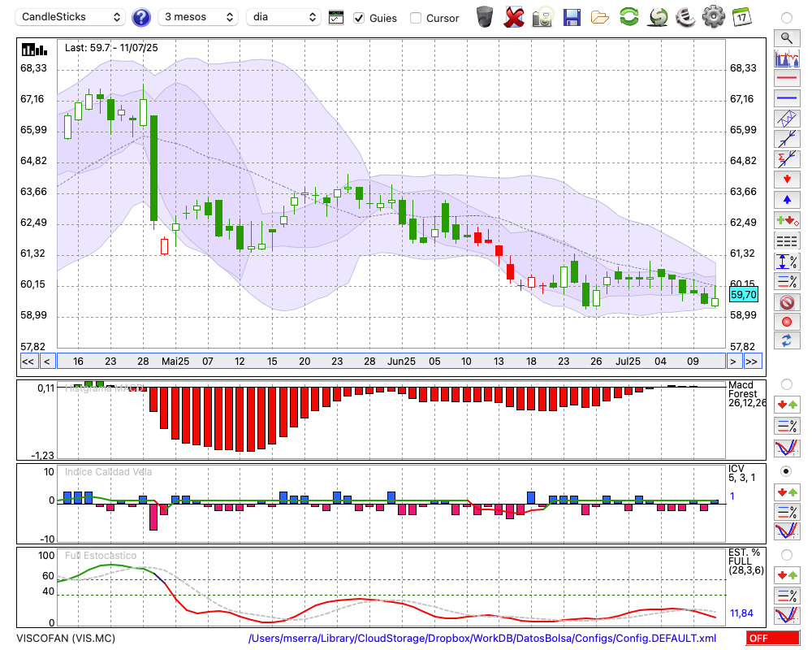
Task: Take a chart snapshot with camera icon
Action: pyautogui.click(x=542, y=17)
